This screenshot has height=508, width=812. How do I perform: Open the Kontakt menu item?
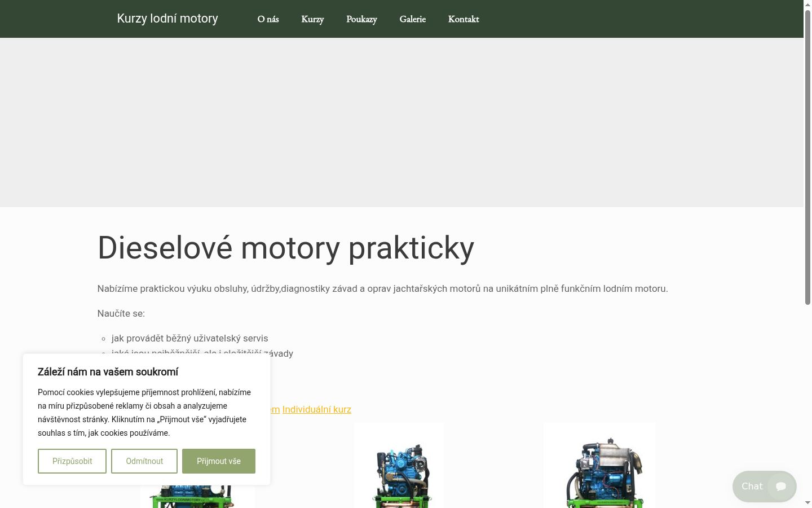[x=464, y=19]
